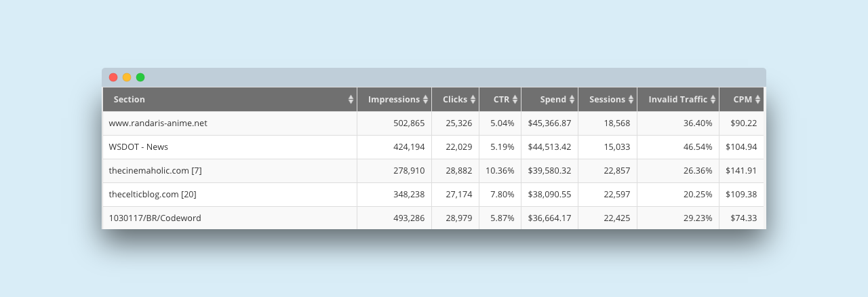Screen dimensions: 868x297
Task: Sort by the Sessions column arrows
Action: (631, 100)
